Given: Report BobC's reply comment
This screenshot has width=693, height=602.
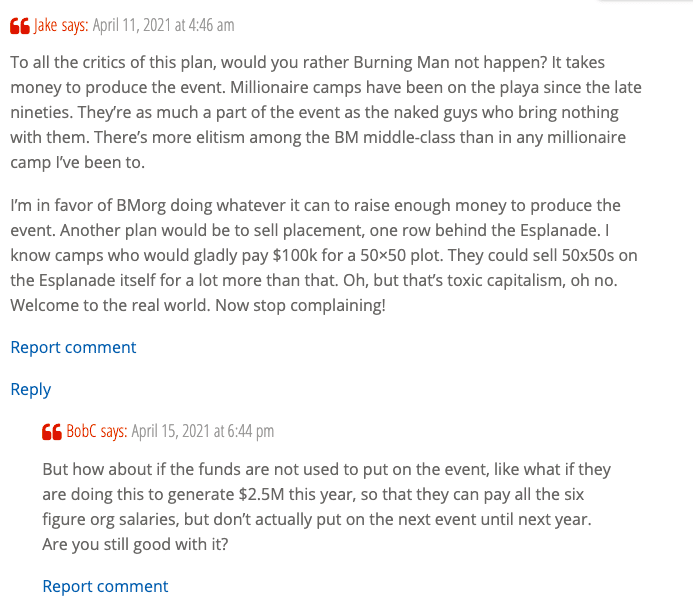Looking at the screenshot, I should coord(105,586).
